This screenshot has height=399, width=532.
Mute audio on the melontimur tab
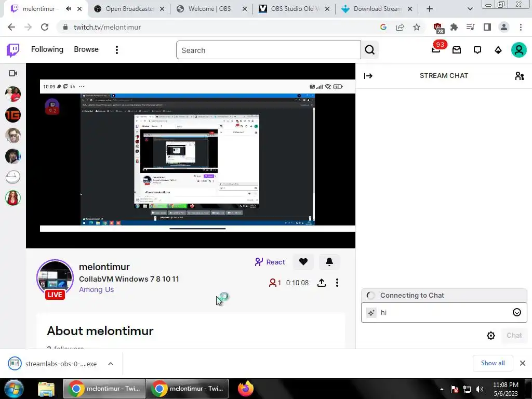(x=68, y=9)
